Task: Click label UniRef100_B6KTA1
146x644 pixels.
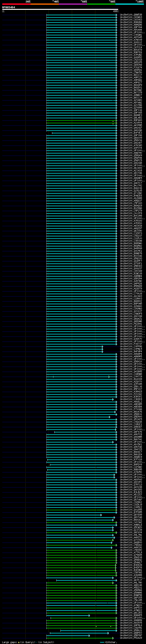Action: [131, 440]
